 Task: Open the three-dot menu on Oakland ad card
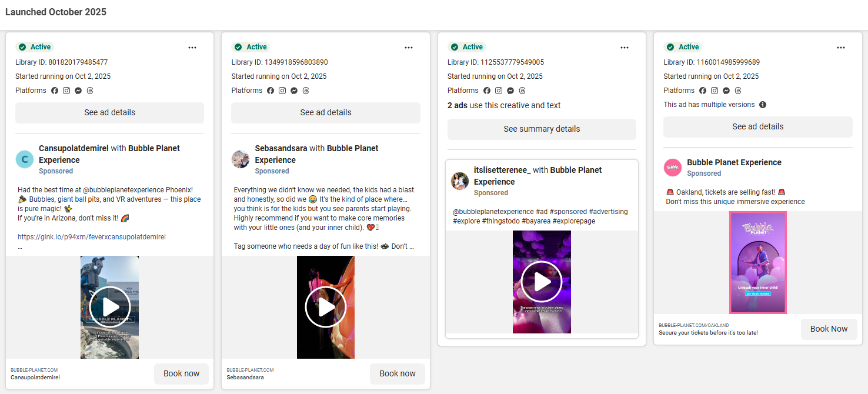[x=841, y=48]
